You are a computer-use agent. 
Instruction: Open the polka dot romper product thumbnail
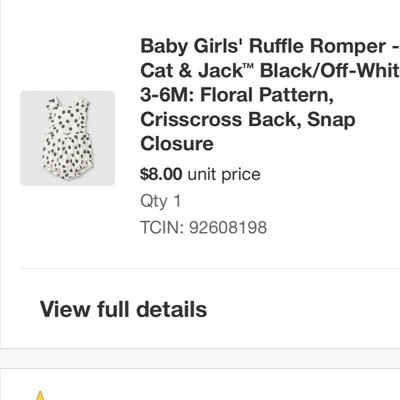pos(68,138)
